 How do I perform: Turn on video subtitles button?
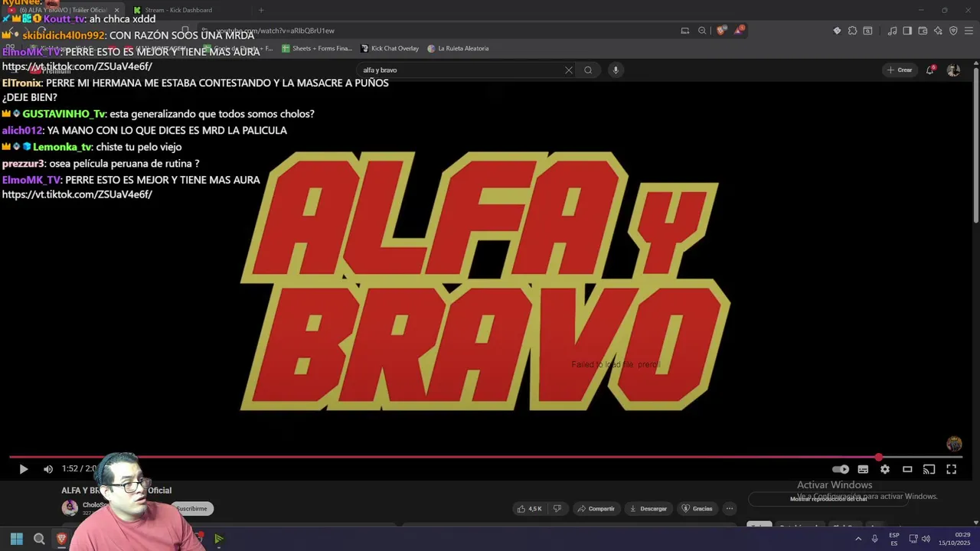863,469
